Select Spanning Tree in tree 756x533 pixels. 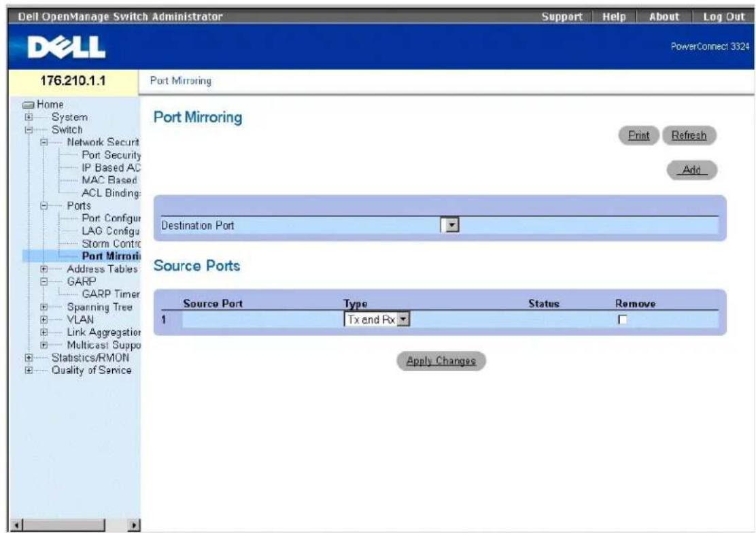click(100, 307)
